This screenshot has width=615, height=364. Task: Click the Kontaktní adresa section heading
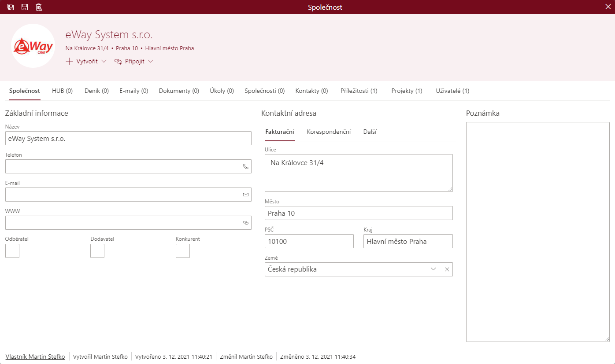pos(289,113)
